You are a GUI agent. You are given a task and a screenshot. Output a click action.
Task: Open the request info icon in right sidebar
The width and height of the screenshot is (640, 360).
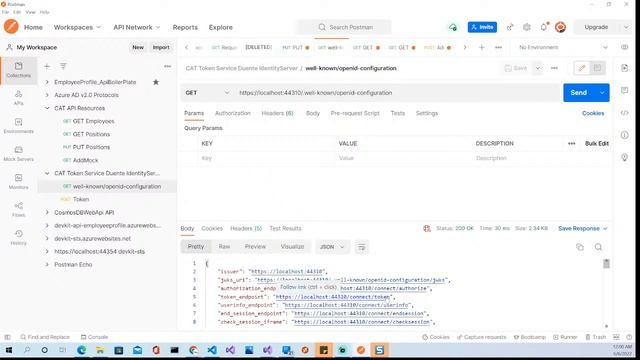pos(624,135)
